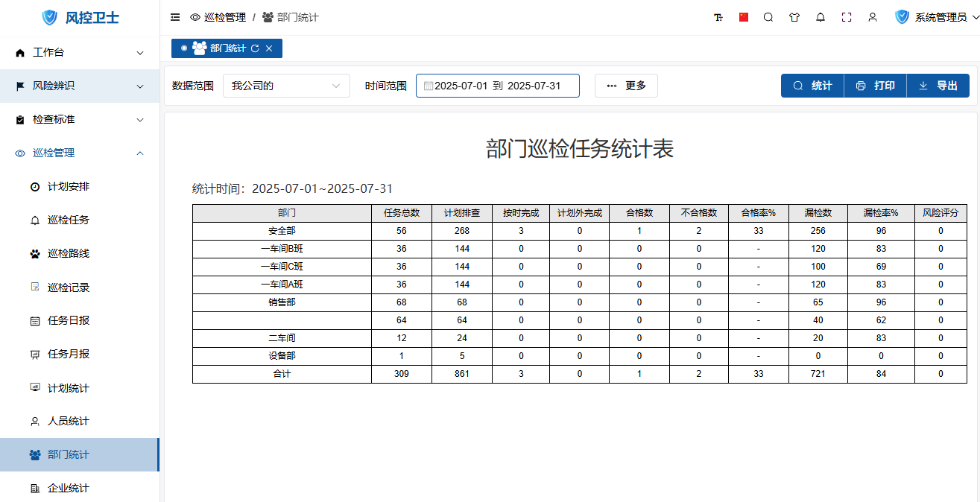Viewport: 980px width, 502px height.
Task: Click the Chinese flag language icon
Action: click(x=744, y=17)
